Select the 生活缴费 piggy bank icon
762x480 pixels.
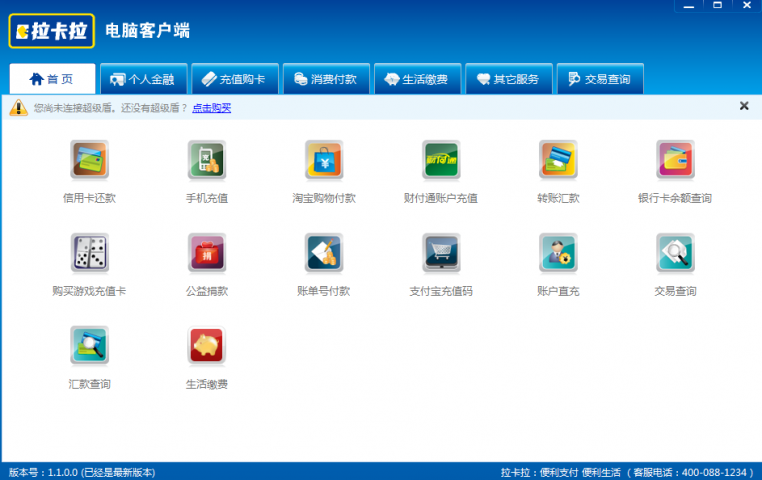206,346
